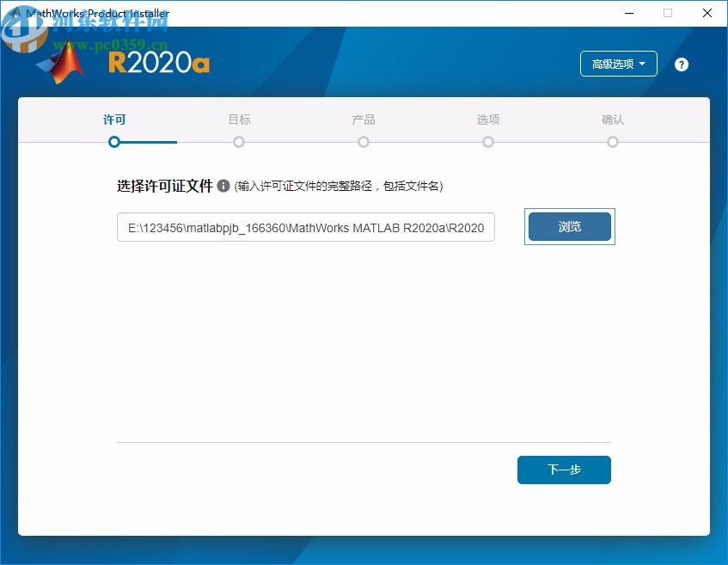
Task: Click the 确认 step circle indicator
Action: pyautogui.click(x=613, y=142)
